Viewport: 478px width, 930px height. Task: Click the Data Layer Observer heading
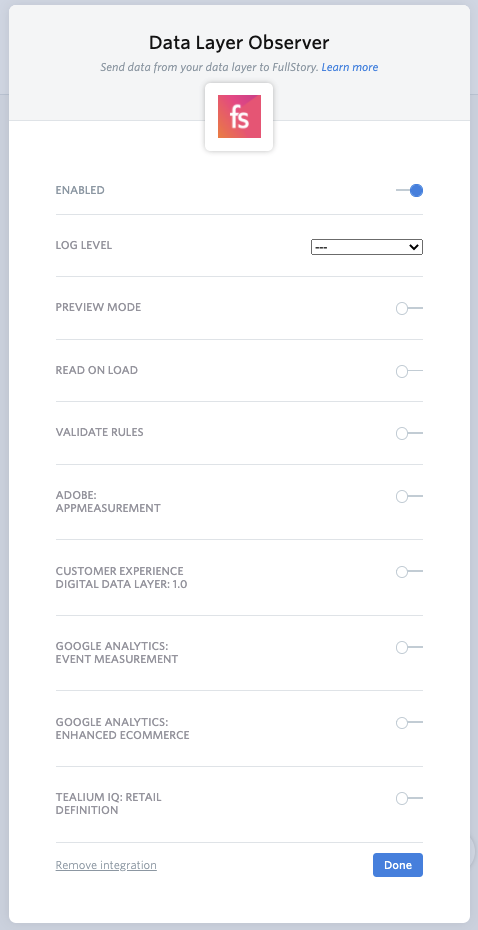239,43
